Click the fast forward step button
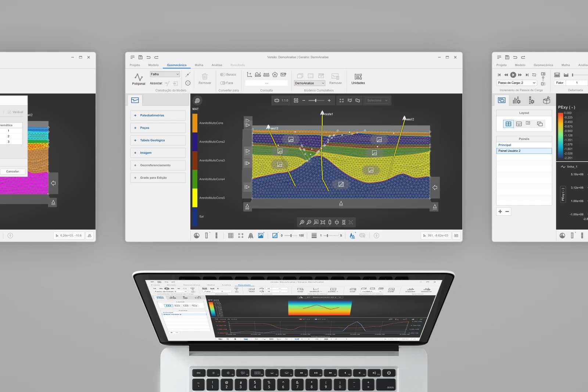The height and width of the screenshot is (392, 588). [520, 75]
